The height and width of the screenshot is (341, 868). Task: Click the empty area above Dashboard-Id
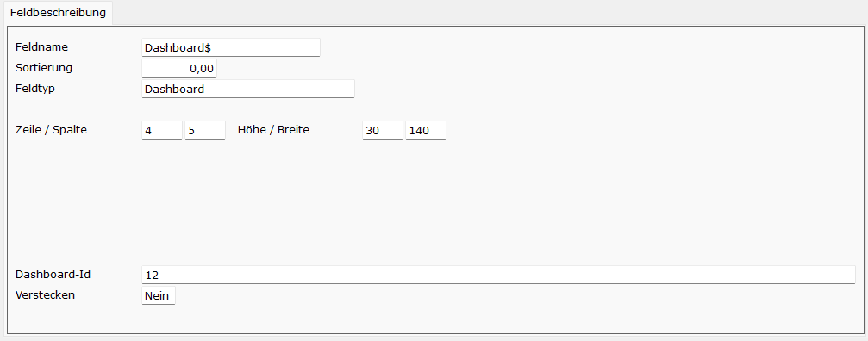(x=432, y=201)
